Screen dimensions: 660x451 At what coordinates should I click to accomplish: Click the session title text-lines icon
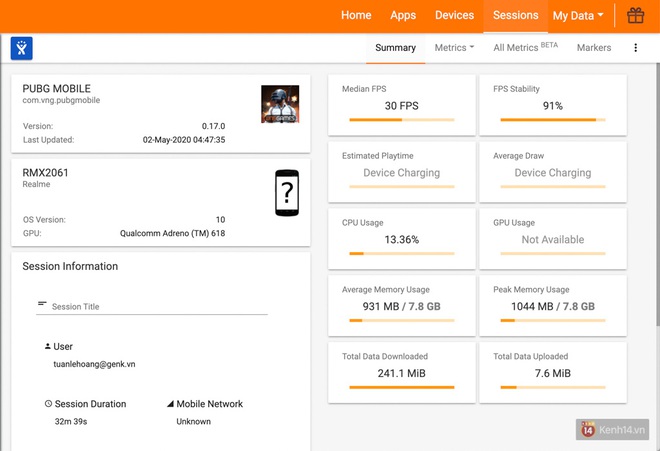[x=42, y=304]
